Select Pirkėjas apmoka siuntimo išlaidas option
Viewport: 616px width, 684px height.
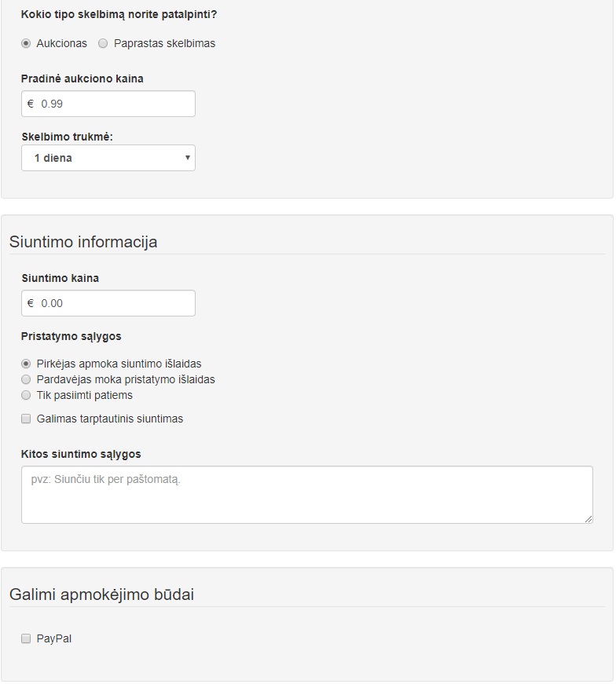point(26,364)
